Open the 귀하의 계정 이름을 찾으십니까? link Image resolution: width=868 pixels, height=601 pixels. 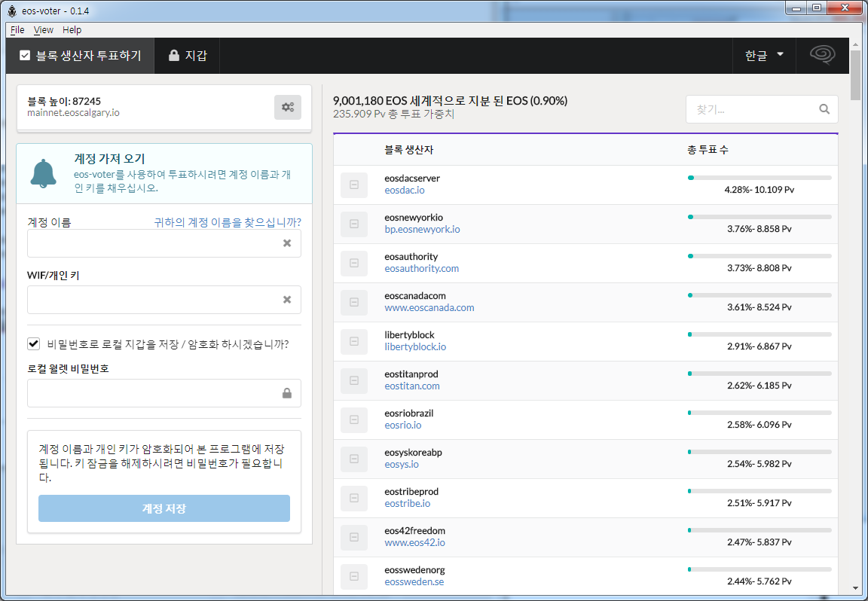tap(228, 222)
